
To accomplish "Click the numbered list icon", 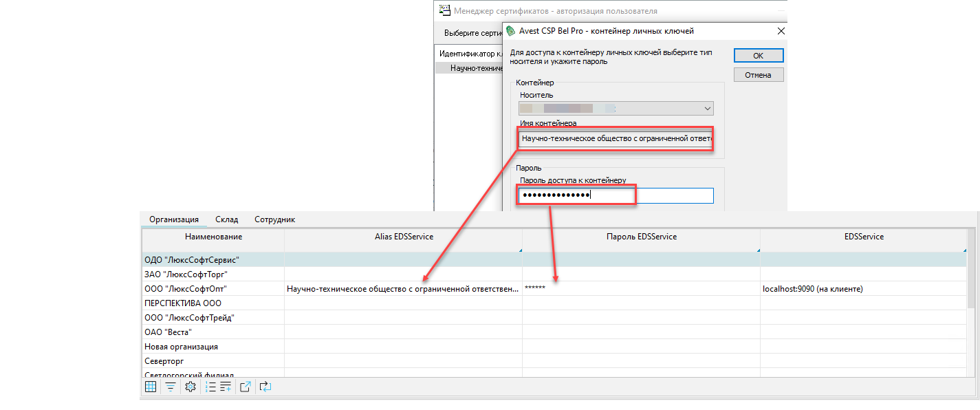I will [212, 387].
